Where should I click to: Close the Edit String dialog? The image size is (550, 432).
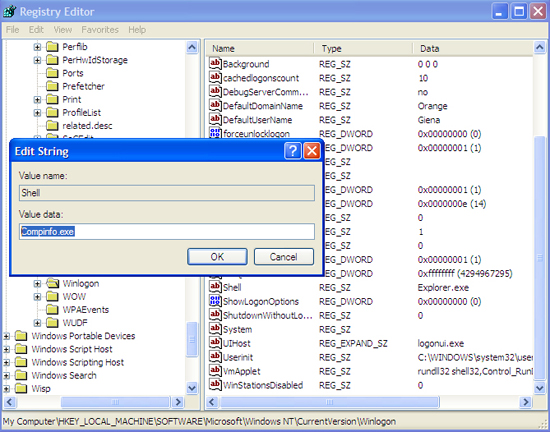[x=311, y=151]
